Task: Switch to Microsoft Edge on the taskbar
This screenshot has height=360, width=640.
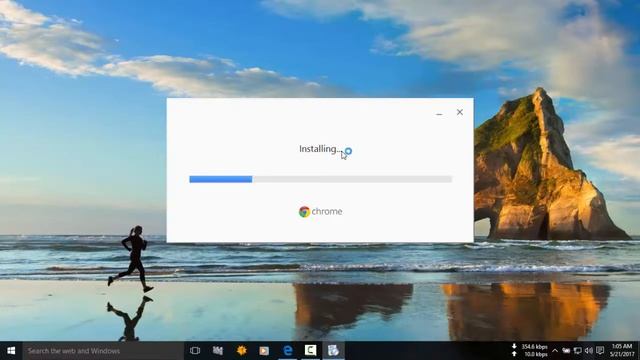Action: 287,351
